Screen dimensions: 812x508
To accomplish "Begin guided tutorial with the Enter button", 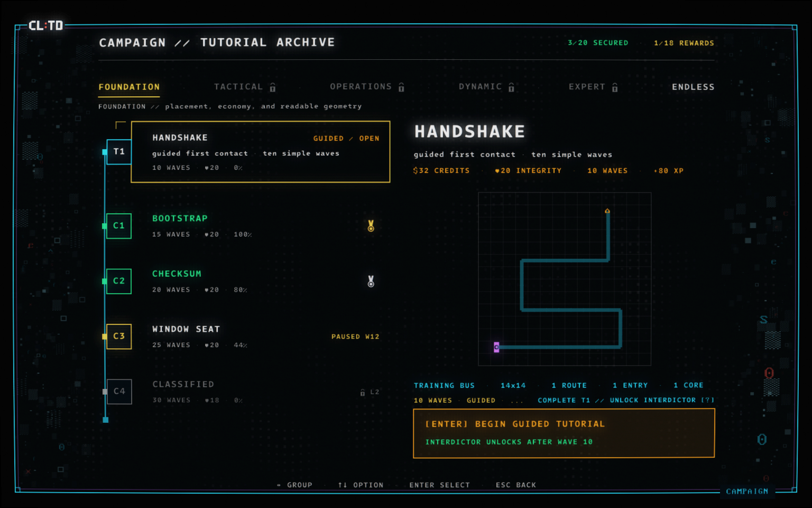I will [x=564, y=433].
